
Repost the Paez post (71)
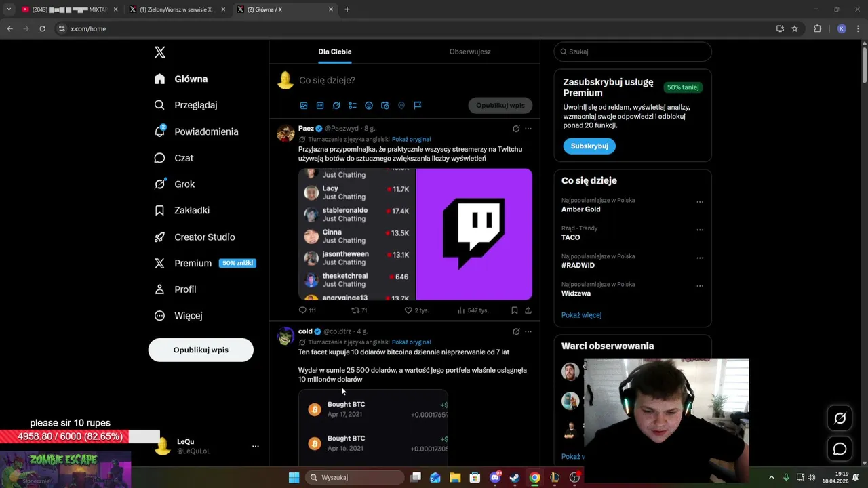click(359, 310)
